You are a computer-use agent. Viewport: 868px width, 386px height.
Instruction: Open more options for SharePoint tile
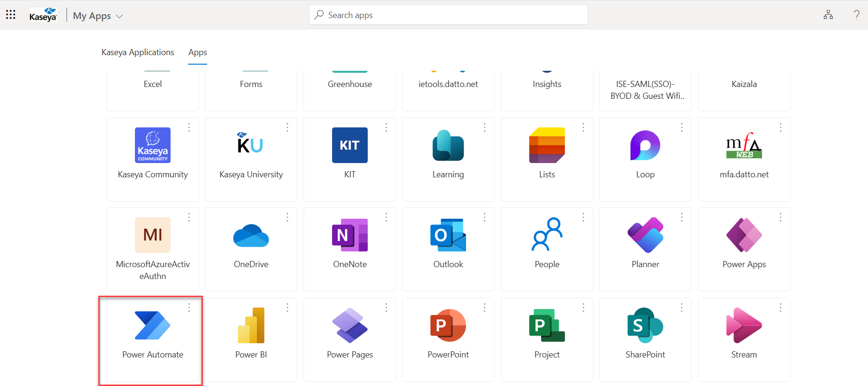click(x=682, y=308)
